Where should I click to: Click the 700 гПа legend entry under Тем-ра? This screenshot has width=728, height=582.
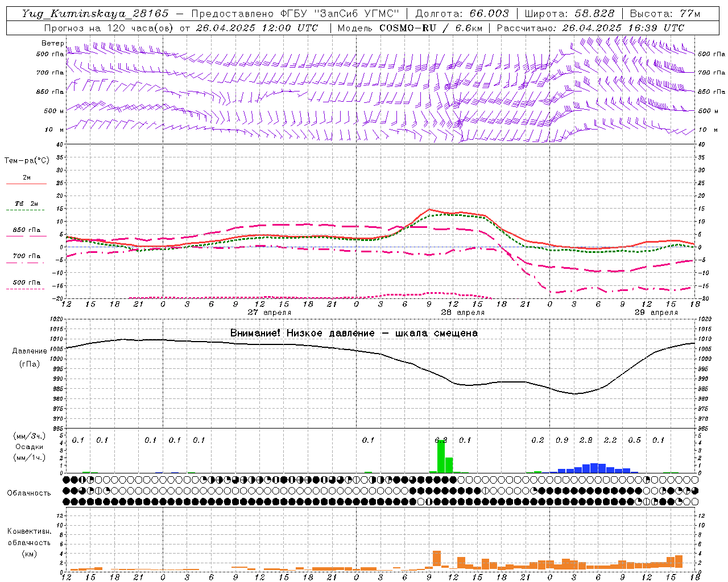[x=27, y=256]
